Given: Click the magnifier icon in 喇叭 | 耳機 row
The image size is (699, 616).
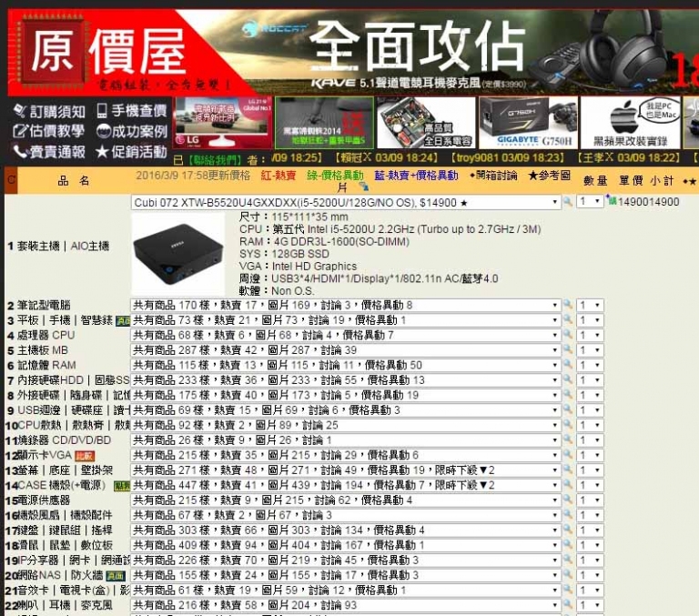Looking at the screenshot, I should pyautogui.click(x=568, y=604).
